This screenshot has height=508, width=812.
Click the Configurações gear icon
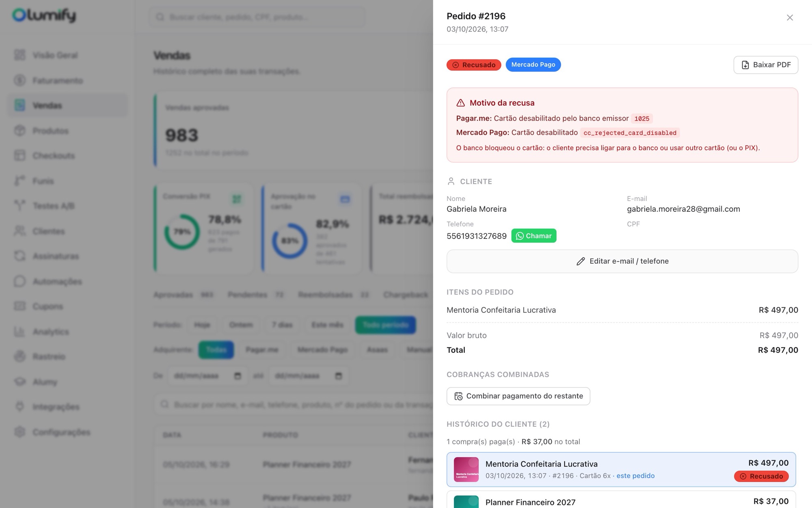pyautogui.click(x=19, y=432)
